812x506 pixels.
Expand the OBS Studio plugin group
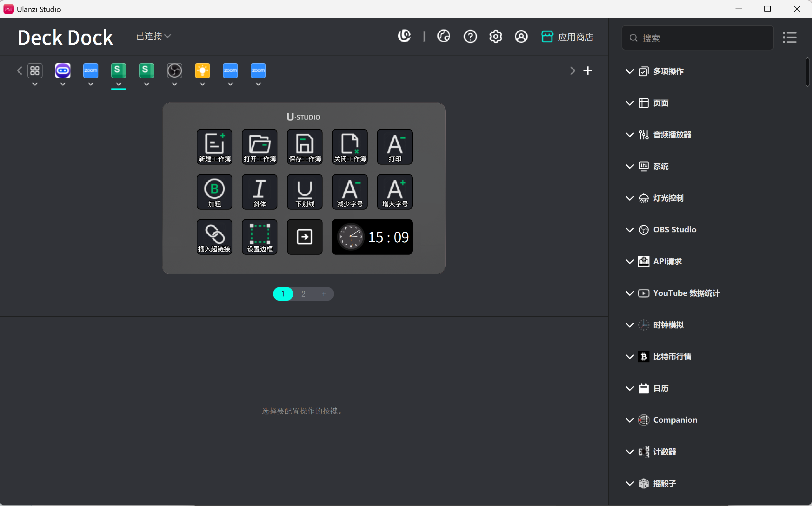674,230
